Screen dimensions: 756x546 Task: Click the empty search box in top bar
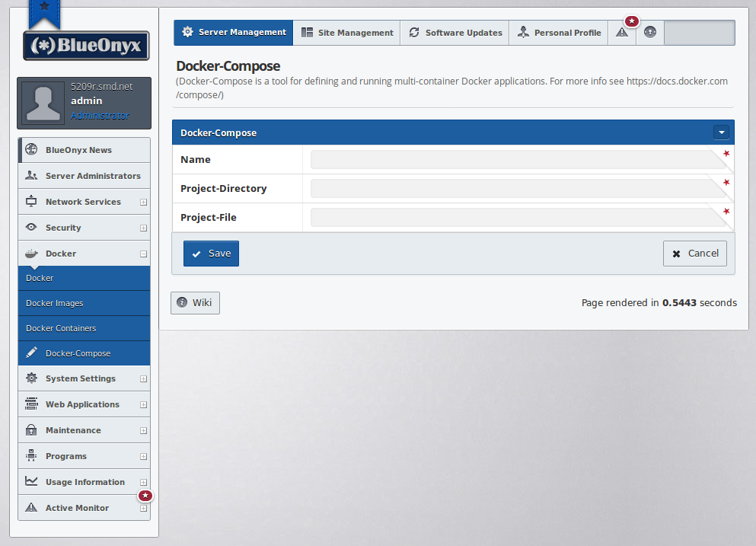click(699, 32)
